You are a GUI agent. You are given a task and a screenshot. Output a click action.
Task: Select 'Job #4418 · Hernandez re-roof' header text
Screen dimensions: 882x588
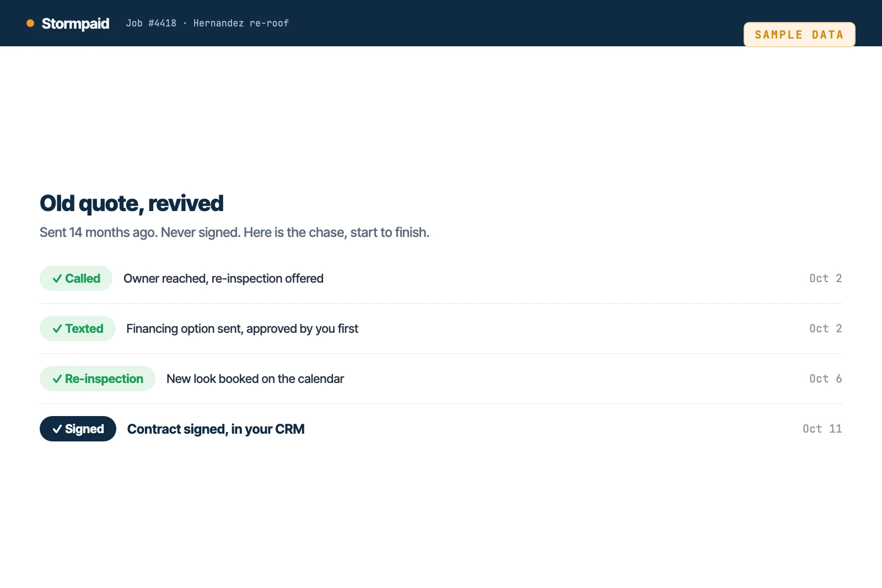(x=207, y=23)
